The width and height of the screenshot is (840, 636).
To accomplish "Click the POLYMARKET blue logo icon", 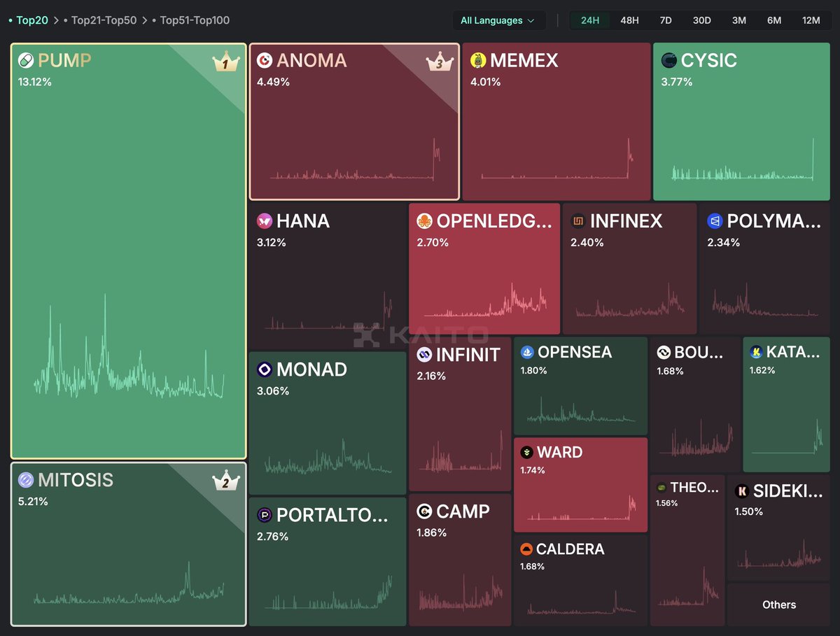I will pos(715,221).
